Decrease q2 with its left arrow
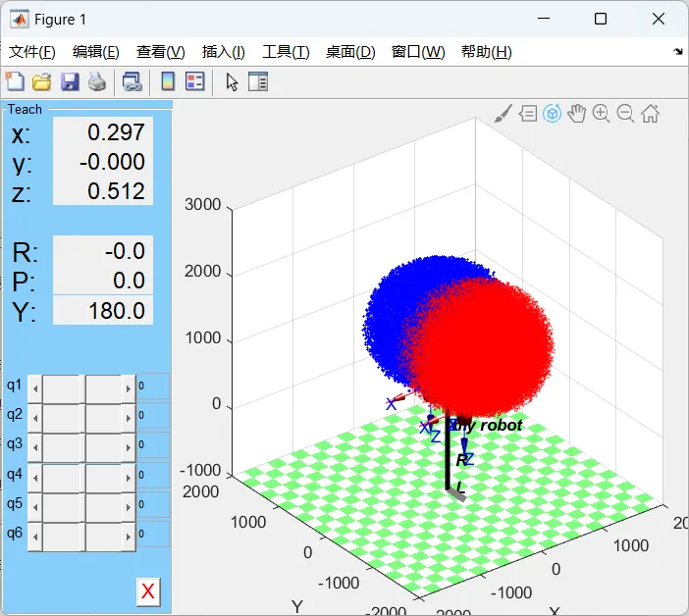The image size is (689, 616). tap(35, 418)
